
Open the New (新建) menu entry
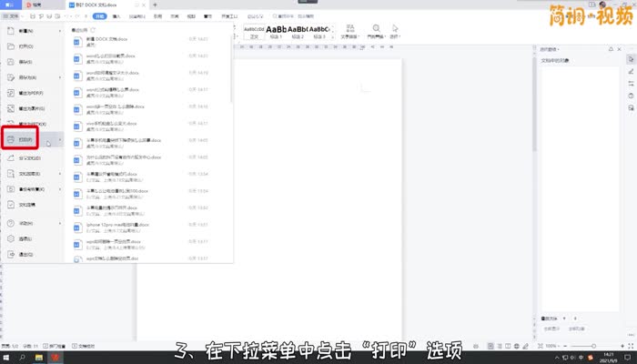tap(32, 31)
